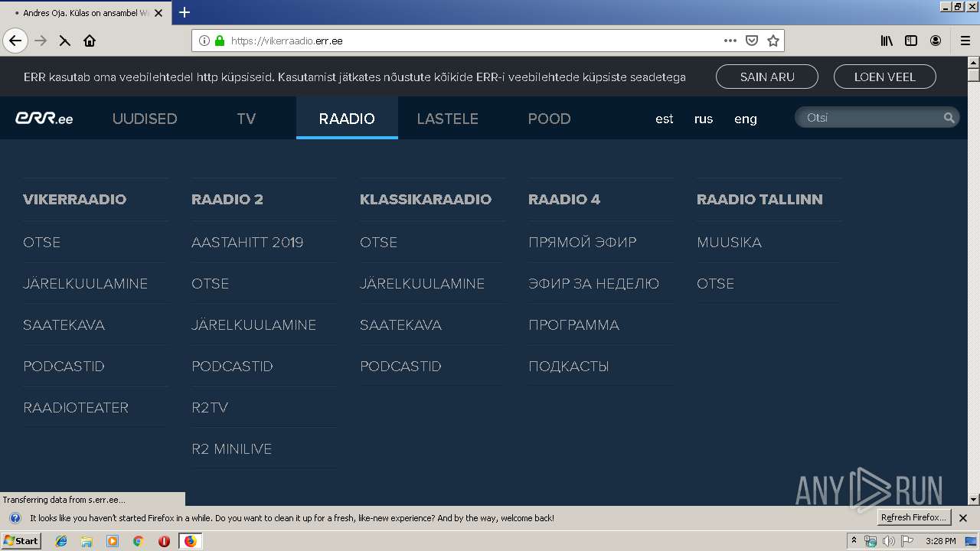Click the taskbar clock showing 3:28 PM
Image resolution: width=980 pixels, height=551 pixels.
tap(940, 541)
